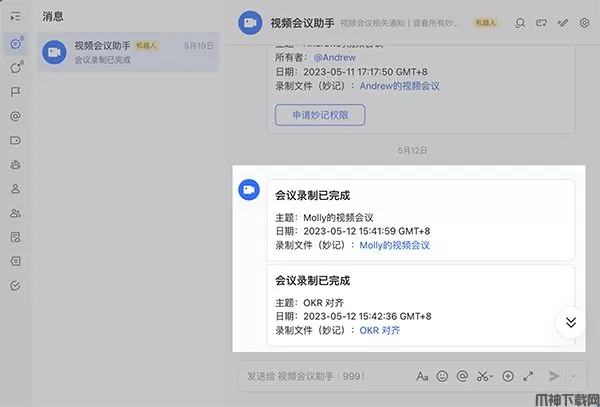Viewport: 600px width, 407px height.
Task: Open the Molly的视频会议 recording link
Action: [395, 245]
